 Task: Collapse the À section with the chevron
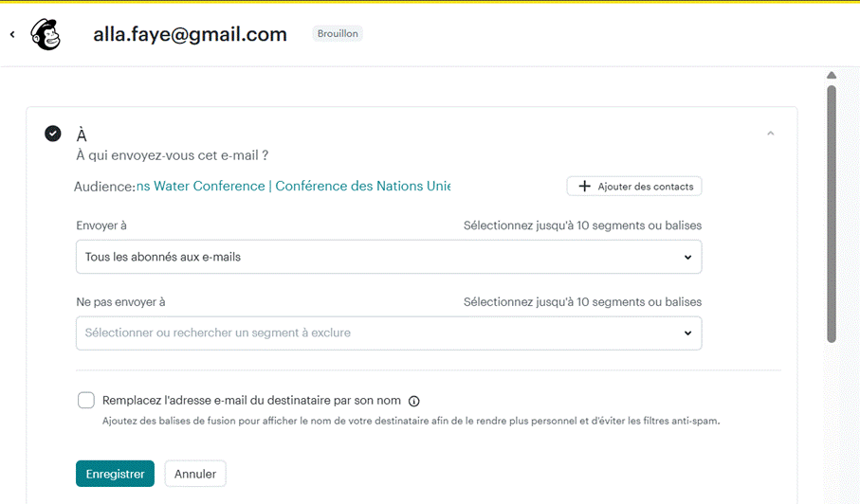coord(771,134)
